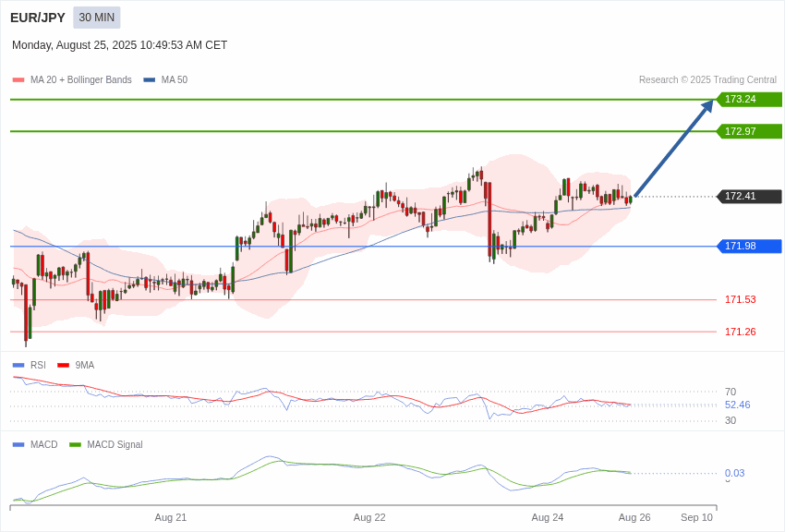The image size is (785, 532).
Task: Click the MA 50 legend label
Action: pos(175,80)
